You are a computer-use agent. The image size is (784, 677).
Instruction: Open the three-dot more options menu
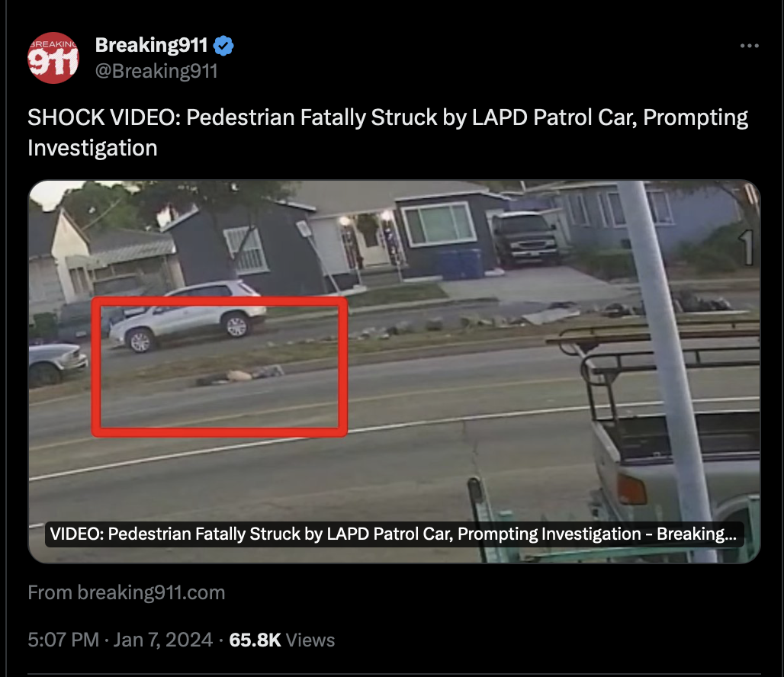(749, 46)
